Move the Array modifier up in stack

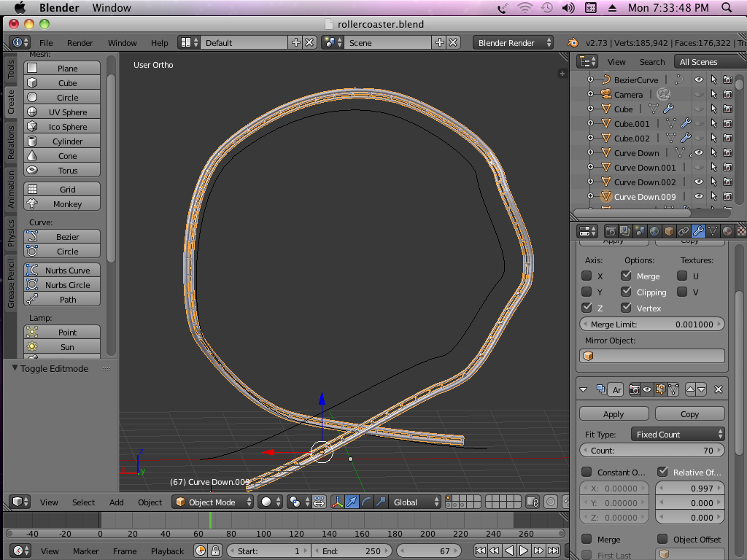[x=691, y=389]
